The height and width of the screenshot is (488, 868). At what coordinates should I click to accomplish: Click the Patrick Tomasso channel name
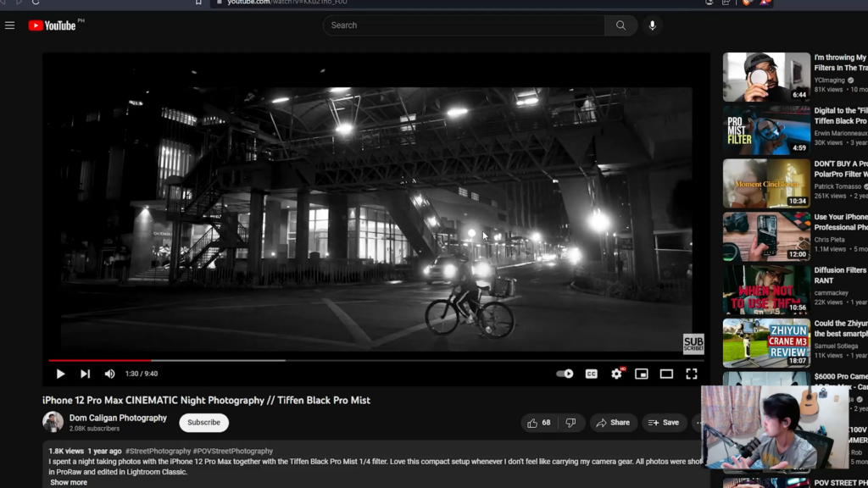pos(837,186)
